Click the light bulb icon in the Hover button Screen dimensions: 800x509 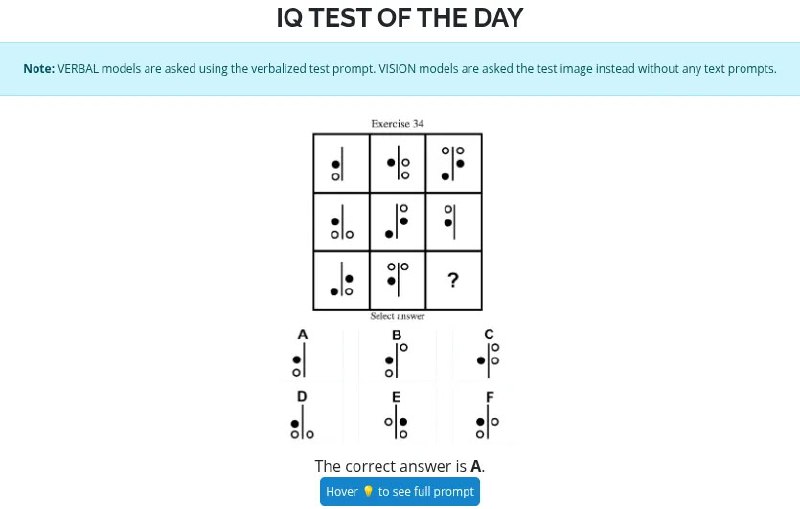tap(367, 492)
